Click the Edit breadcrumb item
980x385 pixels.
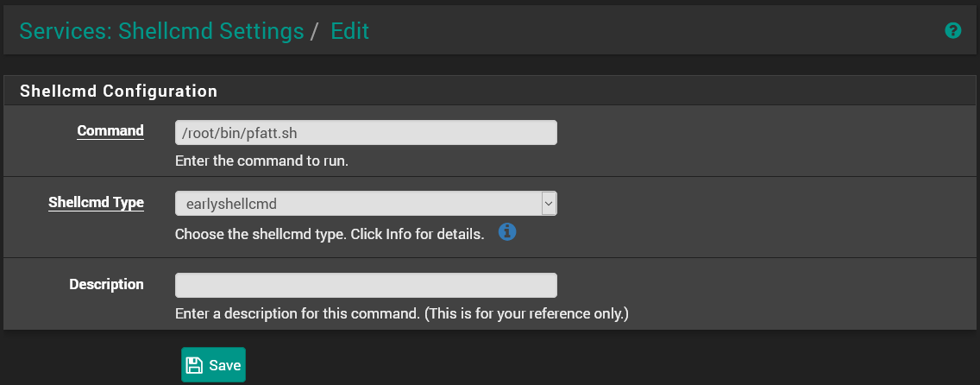349,32
